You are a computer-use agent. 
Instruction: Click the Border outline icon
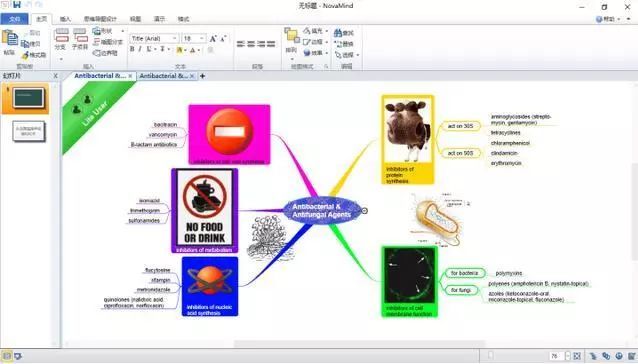click(307, 42)
